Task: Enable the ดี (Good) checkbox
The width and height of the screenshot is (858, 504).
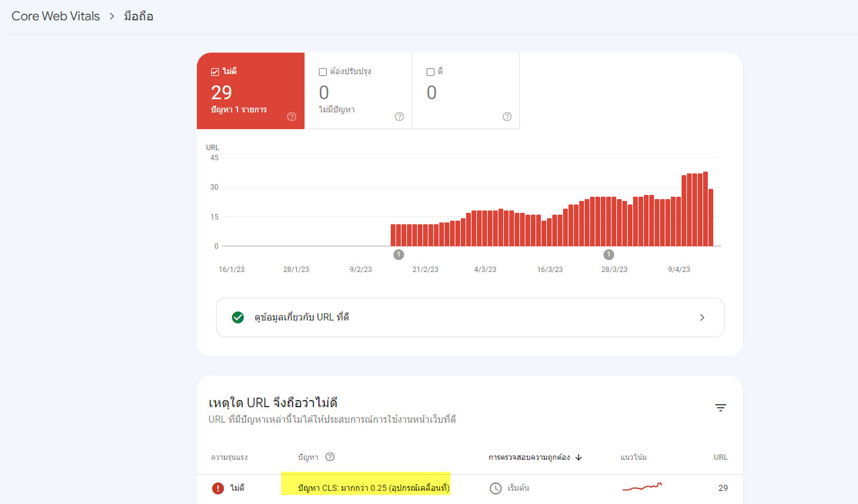Action: [430, 72]
